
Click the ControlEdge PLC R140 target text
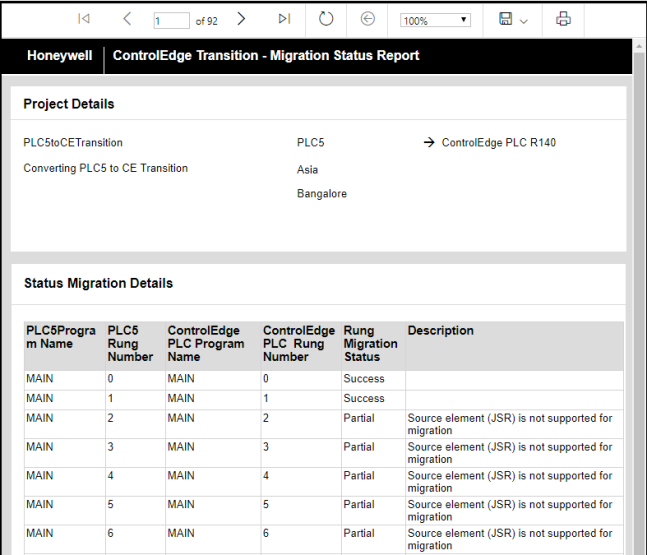tap(498, 143)
